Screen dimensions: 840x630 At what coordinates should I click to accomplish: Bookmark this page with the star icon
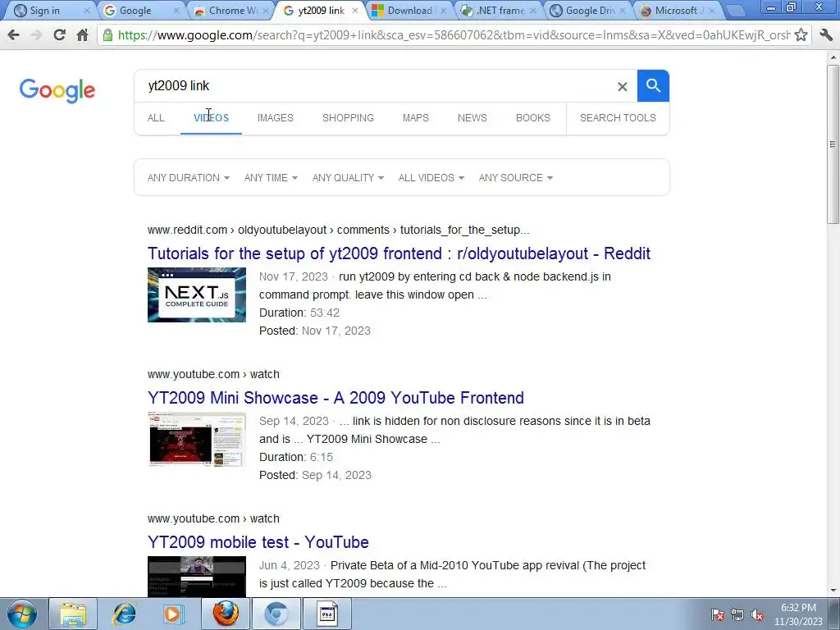pyautogui.click(x=801, y=35)
